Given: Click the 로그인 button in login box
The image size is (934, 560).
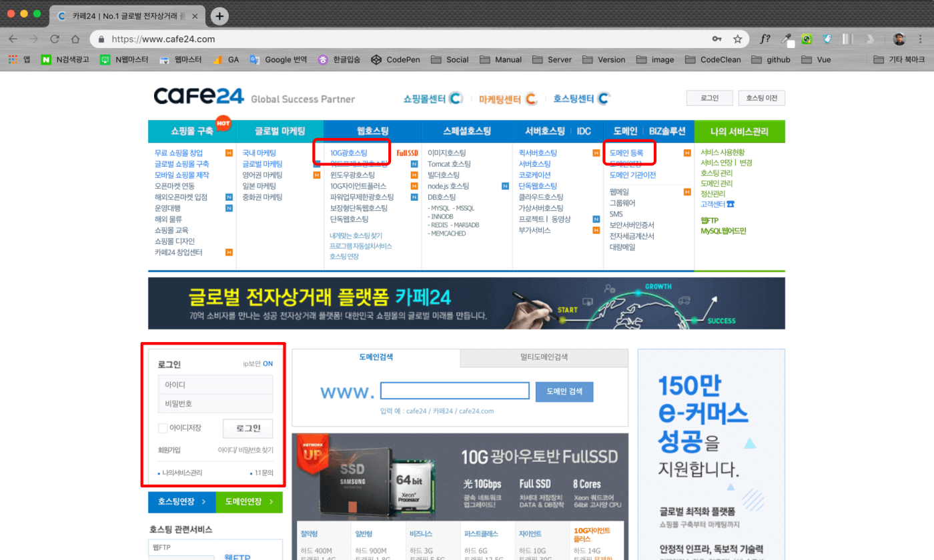Looking at the screenshot, I should (248, 428).
